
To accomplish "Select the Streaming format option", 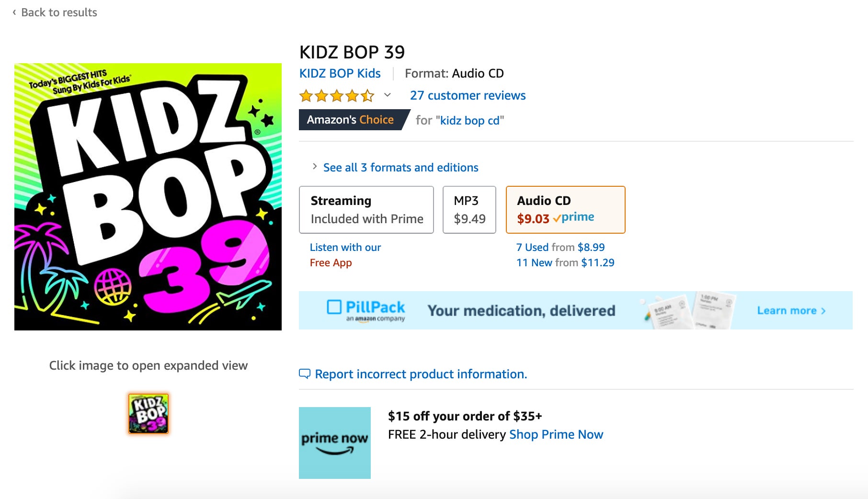I will (x=366, y=210).
